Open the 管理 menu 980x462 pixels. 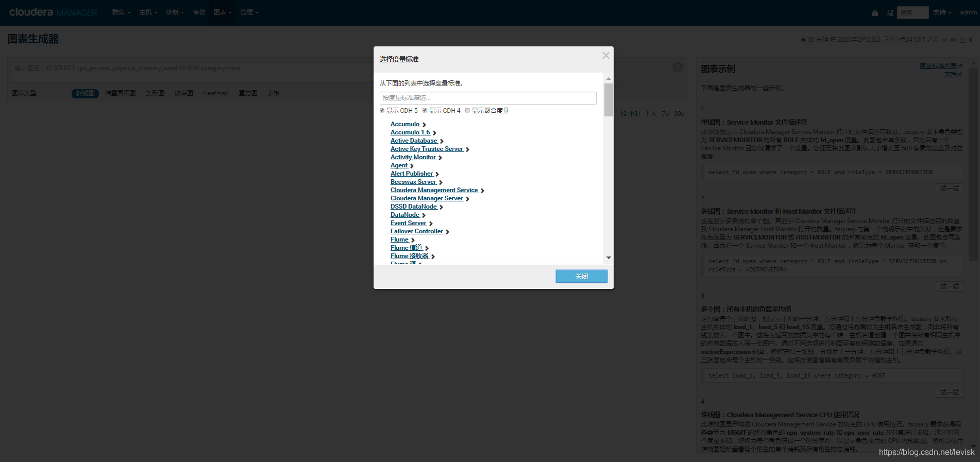[x=249, y=12]
